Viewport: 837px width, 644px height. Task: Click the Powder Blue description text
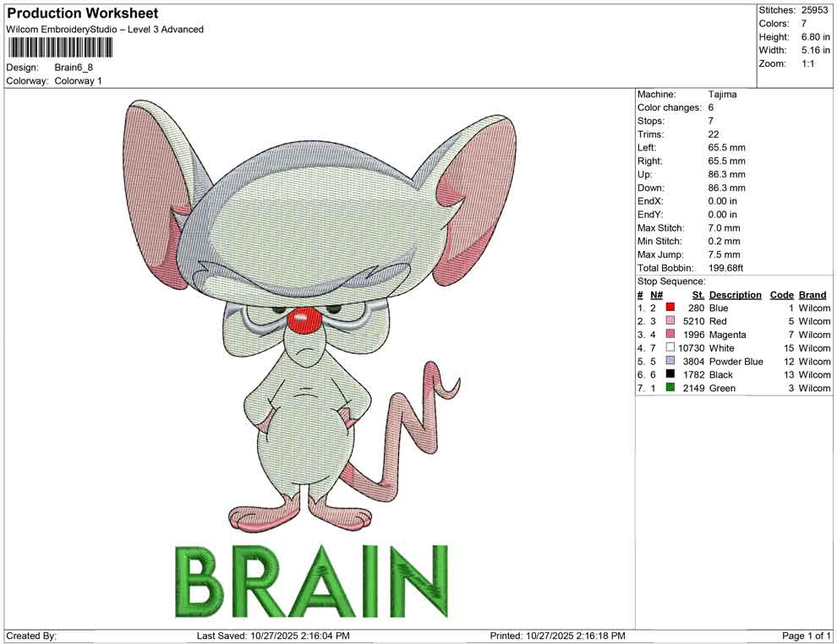click(736, 361)
